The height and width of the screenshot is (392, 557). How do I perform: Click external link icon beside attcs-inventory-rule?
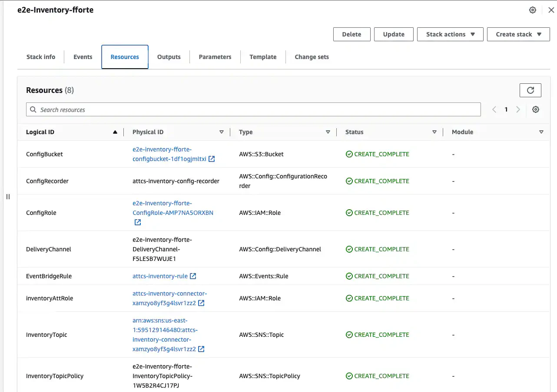pos(193,276)
